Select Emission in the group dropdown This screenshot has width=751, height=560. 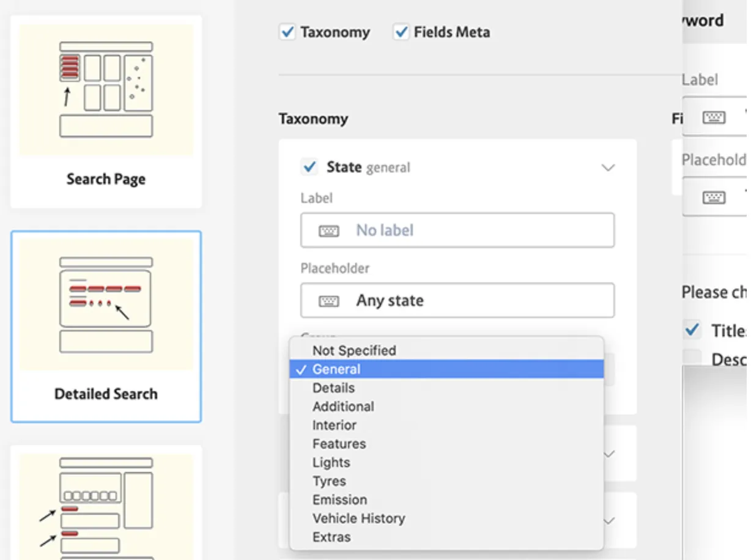coord(446,499)
